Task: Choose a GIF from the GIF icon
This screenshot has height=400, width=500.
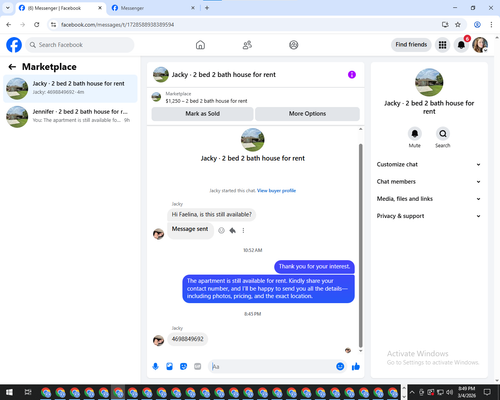Action: [198, 367]
